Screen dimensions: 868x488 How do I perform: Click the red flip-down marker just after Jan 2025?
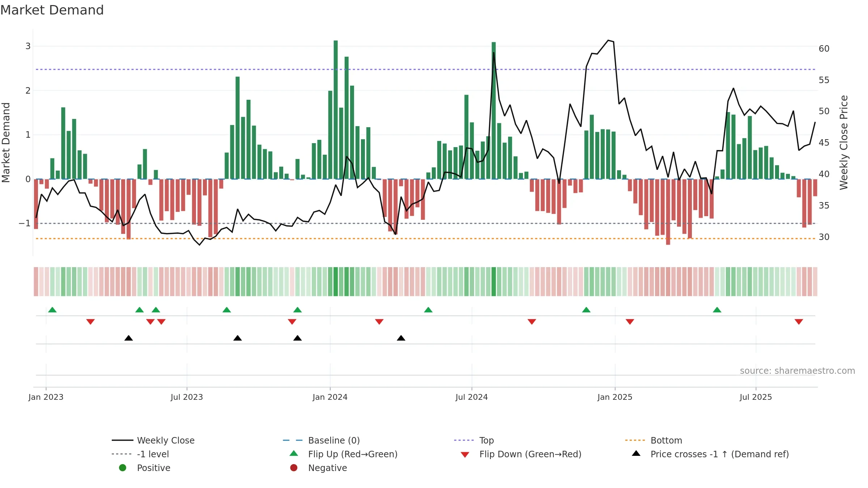pyautogui.click(x=630, y=322)
